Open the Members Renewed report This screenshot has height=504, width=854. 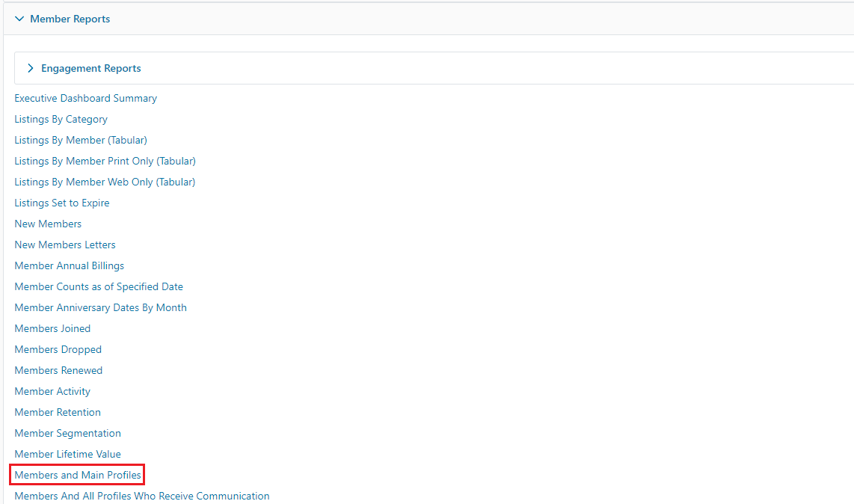coord(58,370)
